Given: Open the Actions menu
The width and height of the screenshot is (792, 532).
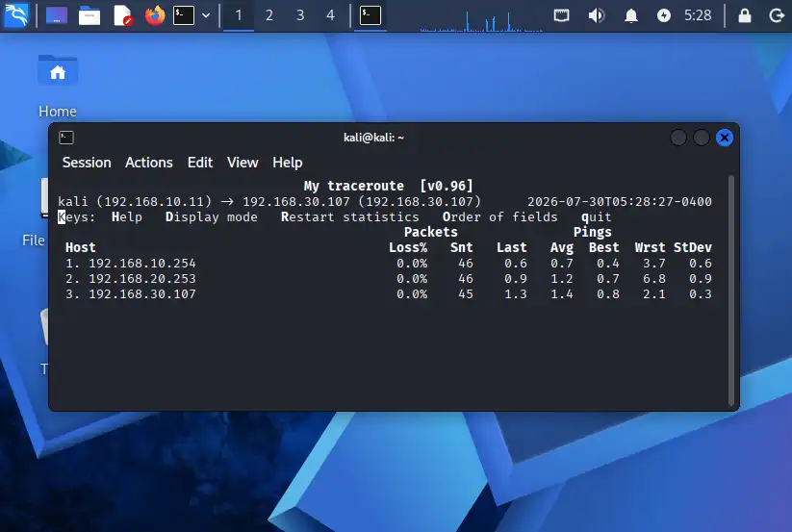Looking at the screenshot, I should [149, 163].
